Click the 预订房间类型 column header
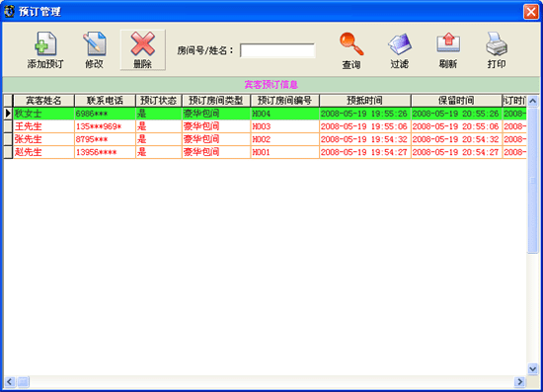This screenshot has height=392, width=543. (x=216, y=101)
